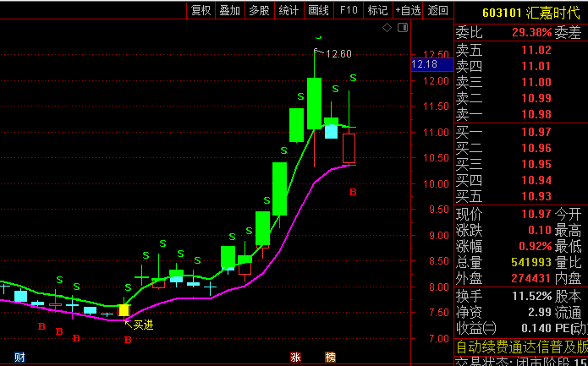Click the red B signal below the last candle
The width and height of the screenshot is (588, 366).
pos(353,192)
